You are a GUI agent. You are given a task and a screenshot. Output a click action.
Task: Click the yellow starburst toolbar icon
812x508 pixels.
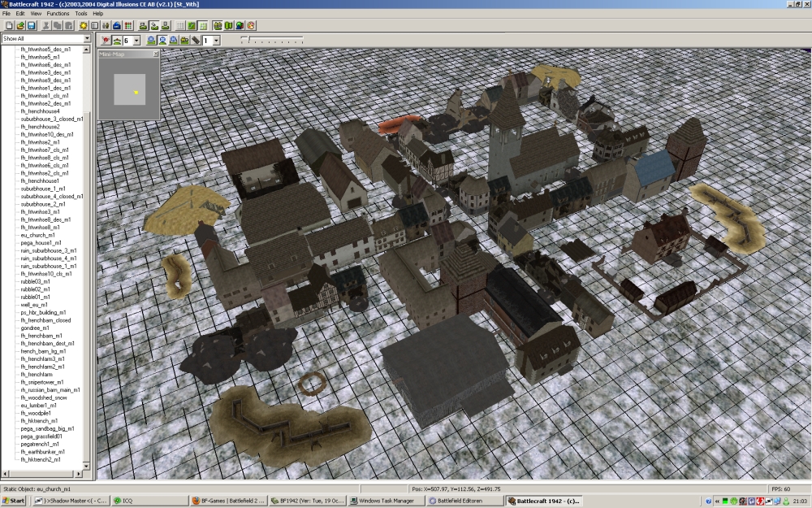pyautogui.click(x=83, y=25)
